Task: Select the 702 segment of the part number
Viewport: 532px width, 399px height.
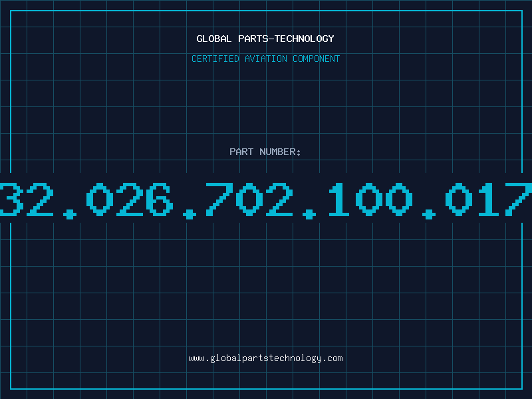Action: pyautogui.click(x=249, y=199)
